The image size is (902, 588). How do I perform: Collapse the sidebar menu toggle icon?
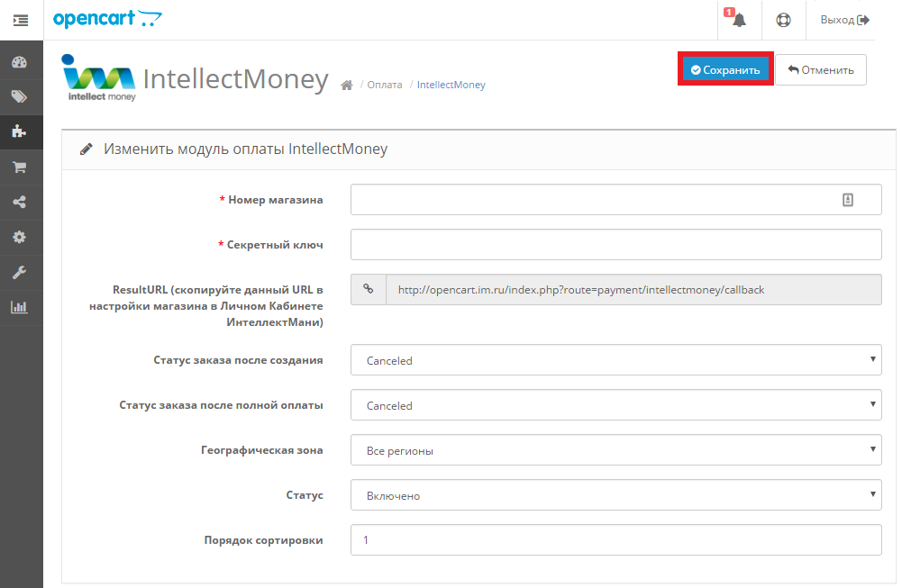click(20, 20)
